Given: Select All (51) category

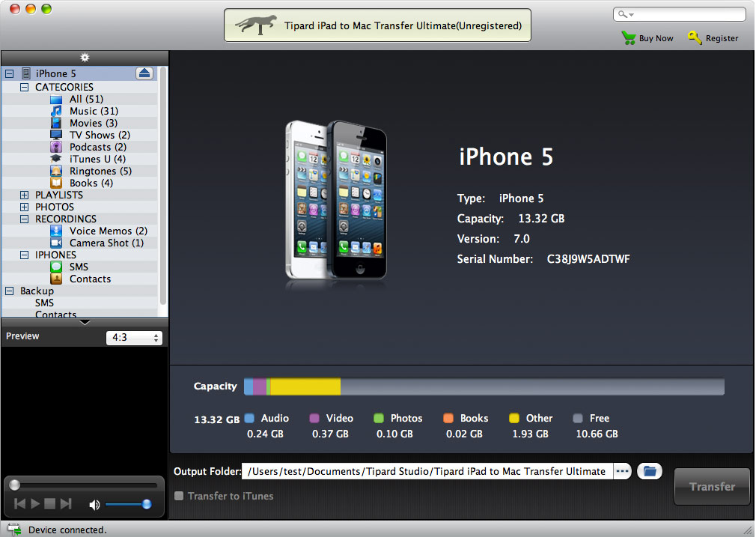Looking at the screenshot, I should point(86,99).
